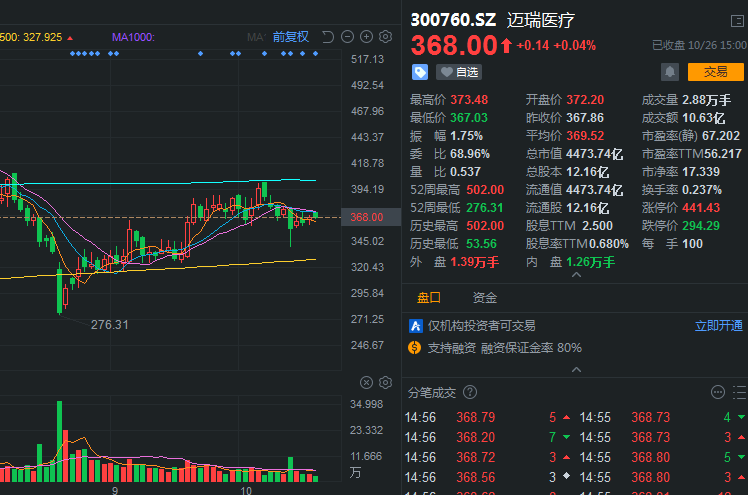Click the blue A institutional investor icon
The image size is (748, 495).
coord(416,326)
